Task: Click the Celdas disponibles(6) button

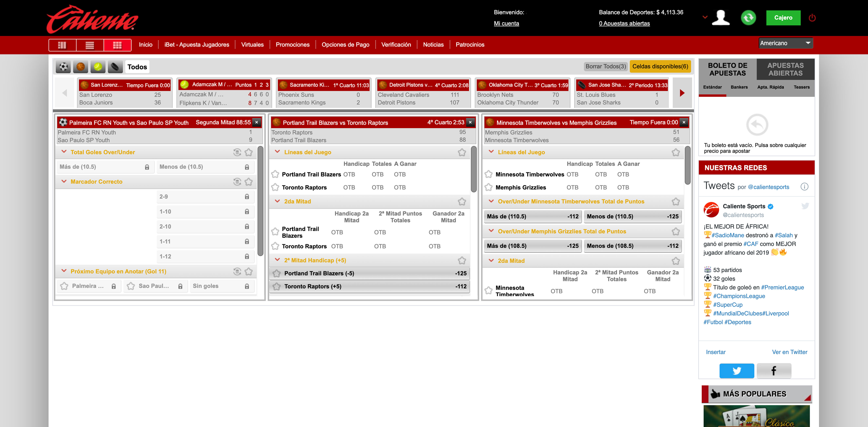Action: click(660, 66)
